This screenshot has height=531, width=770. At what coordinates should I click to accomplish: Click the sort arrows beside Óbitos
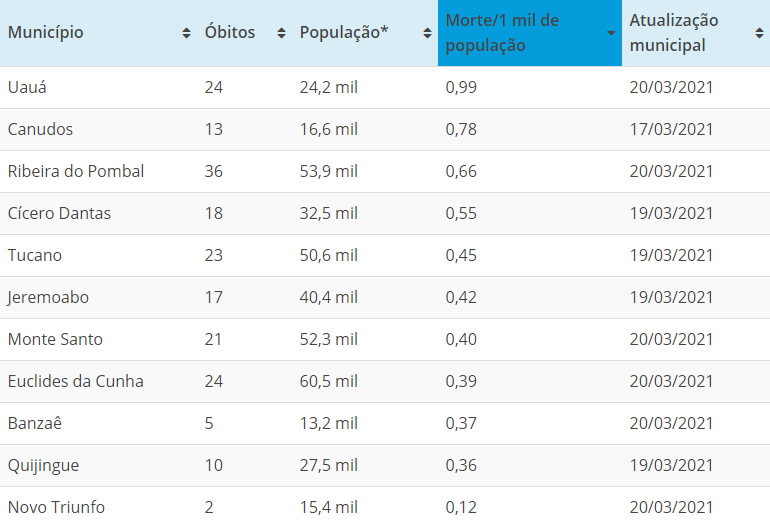(x=277, y=33)
